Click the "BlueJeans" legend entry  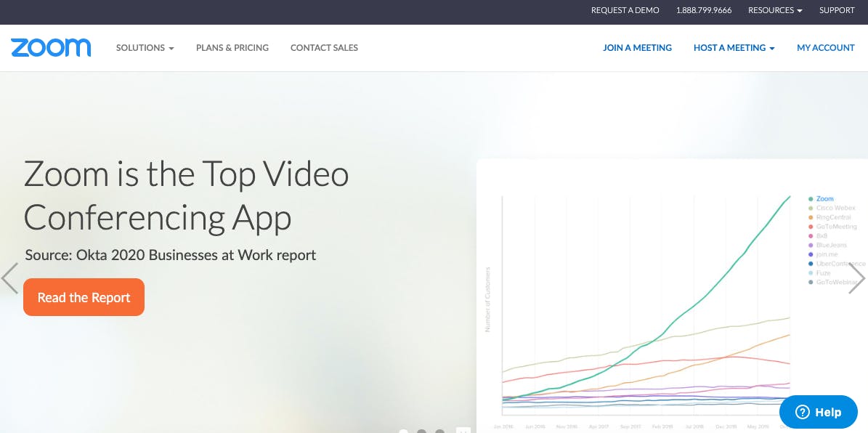[827, 246]
